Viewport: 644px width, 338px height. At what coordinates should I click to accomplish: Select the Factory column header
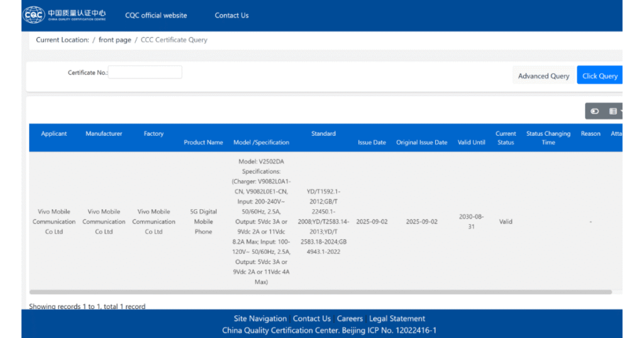153,134
